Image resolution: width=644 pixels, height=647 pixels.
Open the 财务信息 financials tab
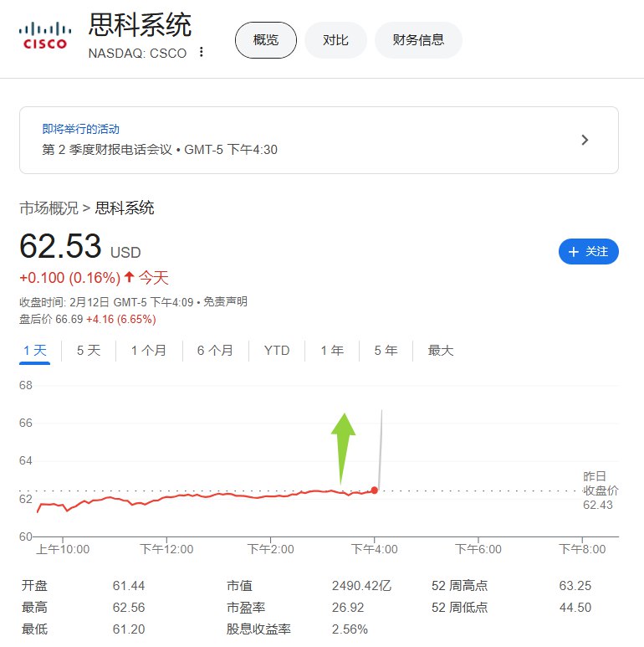(x=418, y=40)
